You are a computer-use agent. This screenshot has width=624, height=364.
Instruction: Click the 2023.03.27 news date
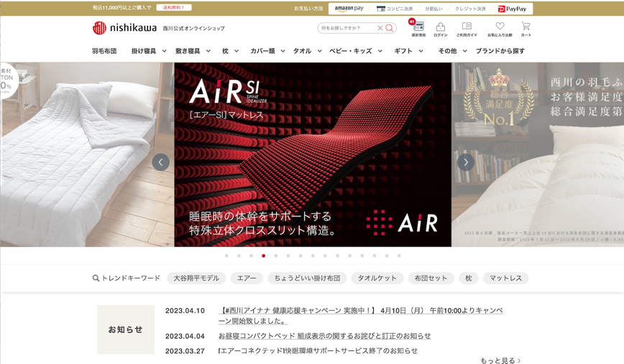185,351
